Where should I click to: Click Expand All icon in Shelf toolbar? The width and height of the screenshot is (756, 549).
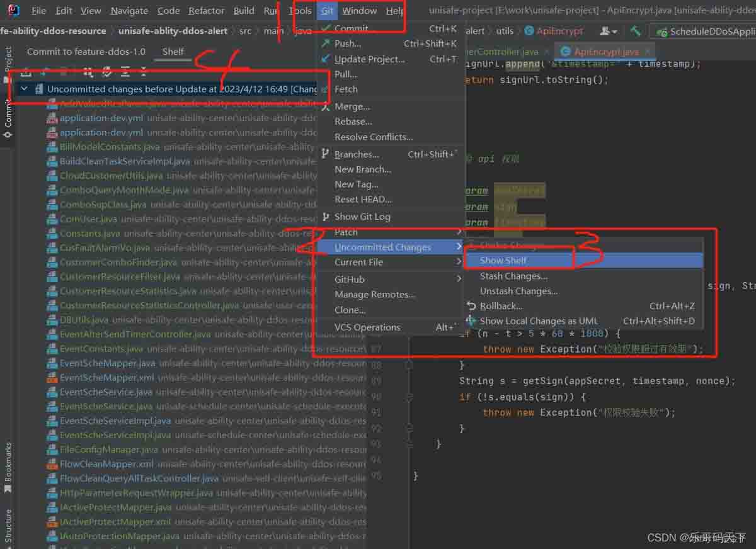[x=125, y=72]
